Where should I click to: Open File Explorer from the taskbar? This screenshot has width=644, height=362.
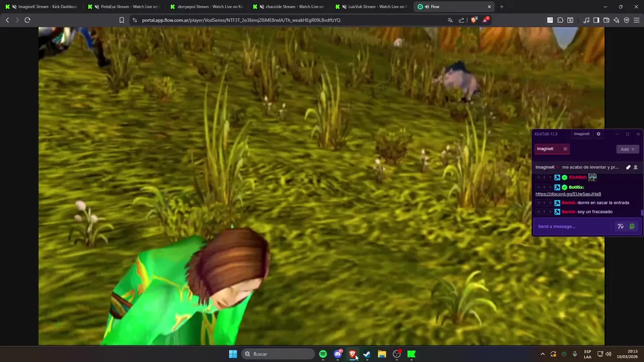[x=382, y=354]
